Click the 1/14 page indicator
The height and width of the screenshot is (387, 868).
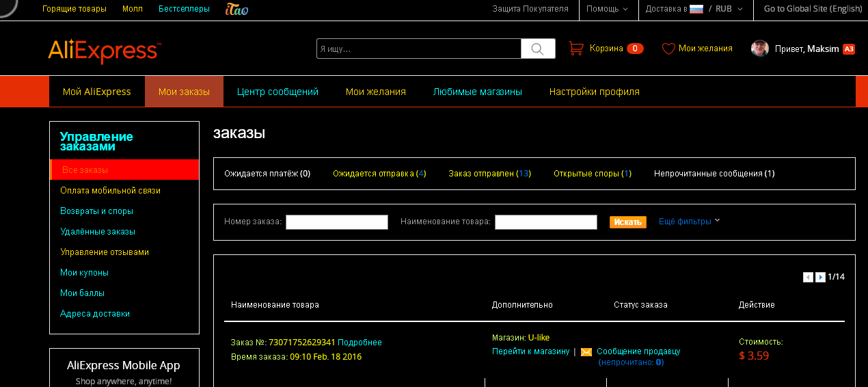[x=837, y=278]
